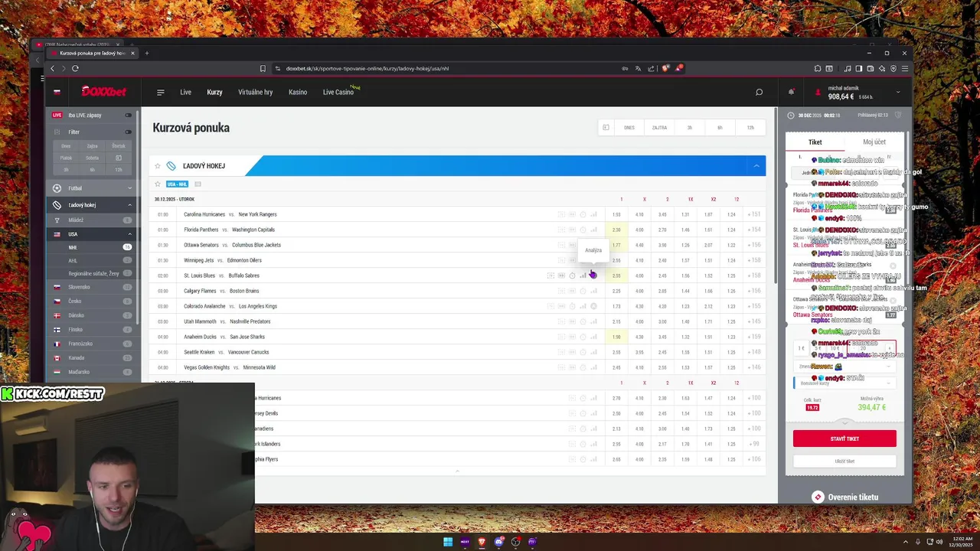The width and height of the screenshot is (980, 551).
Task: Open Kanada hockey leagues
Action: pyautogui.click(x=92, y=357)
